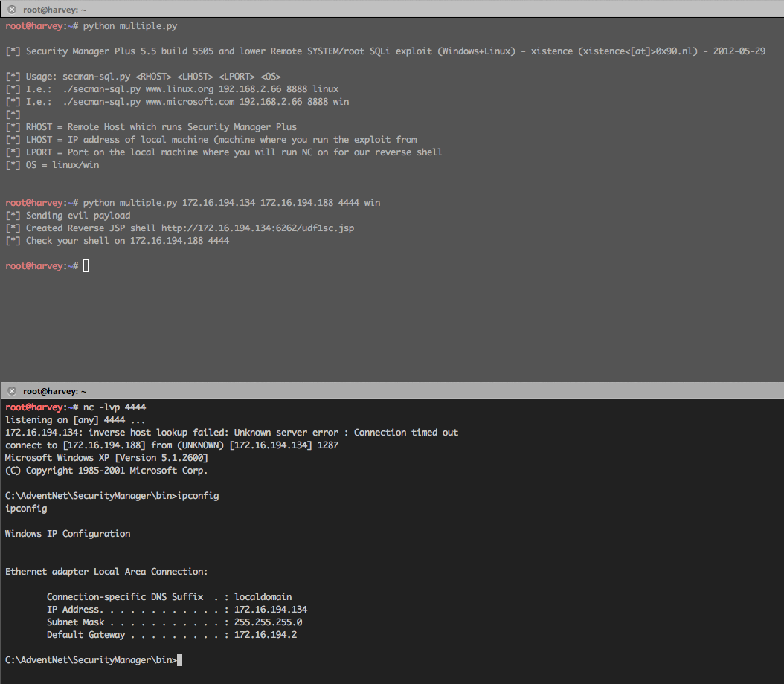Click the 'inverse host lookup failed' line

point(231,432)
